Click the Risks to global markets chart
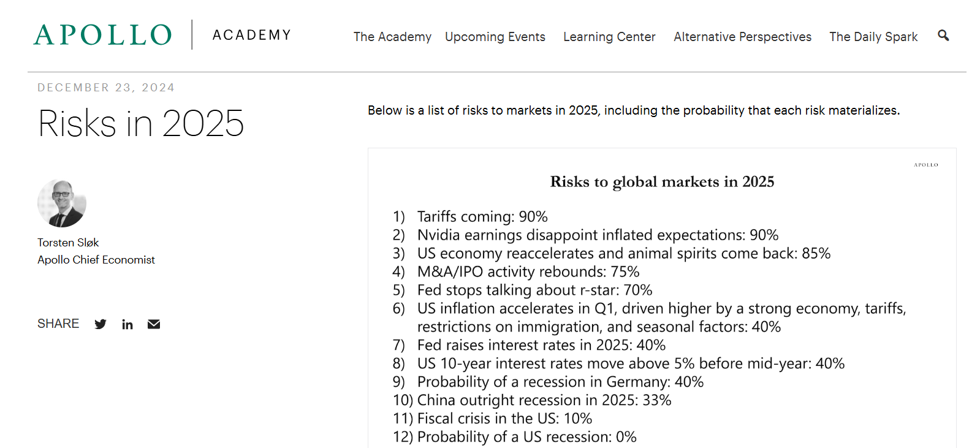This screenshot has height=448, width=980. 661,294
